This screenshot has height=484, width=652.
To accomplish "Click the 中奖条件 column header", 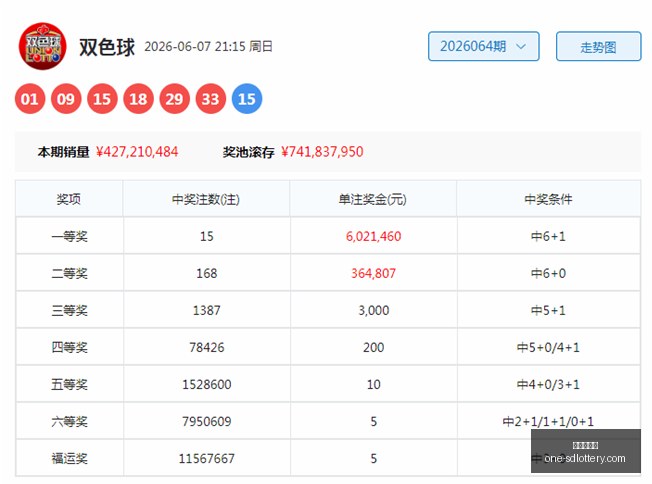I will tap(548, 199).
